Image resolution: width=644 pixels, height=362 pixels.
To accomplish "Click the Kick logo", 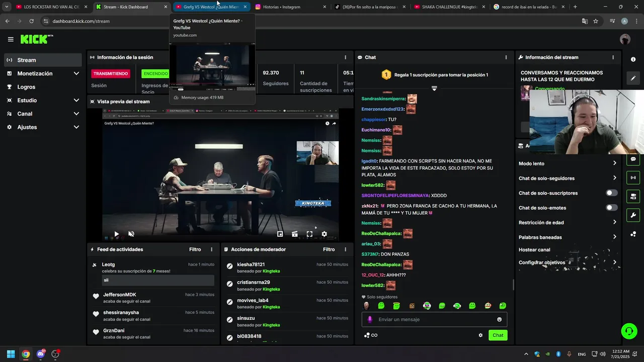I will [36, 39].
